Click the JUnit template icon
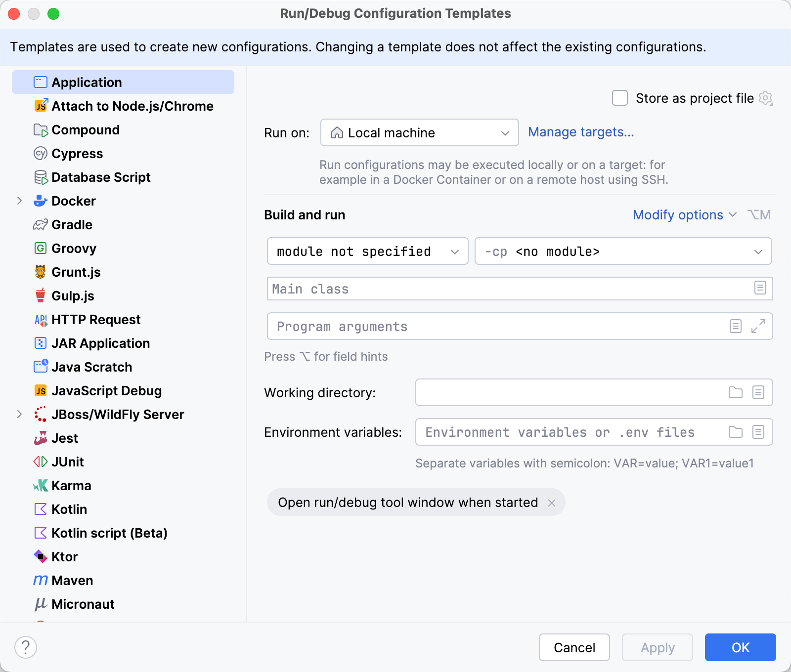Screen dimensions: 791x672 pos(40,462)
